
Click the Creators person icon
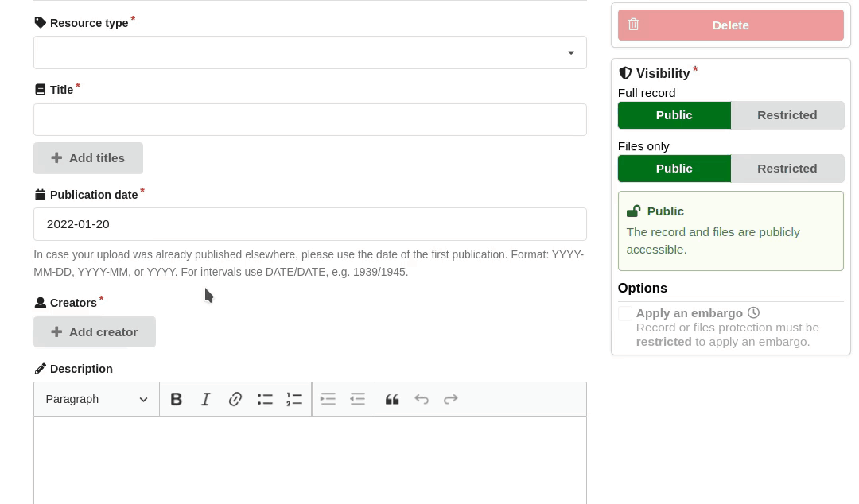click(x=40, y=302)
